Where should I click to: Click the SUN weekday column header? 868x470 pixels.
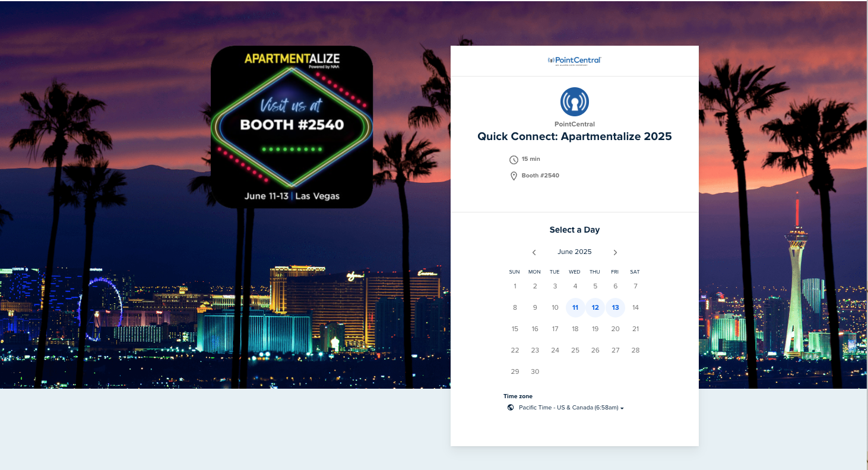514,272
